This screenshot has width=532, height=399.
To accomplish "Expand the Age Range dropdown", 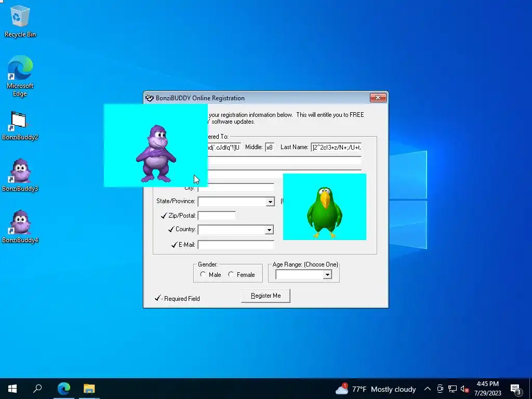I will click(x=327, y=275).
